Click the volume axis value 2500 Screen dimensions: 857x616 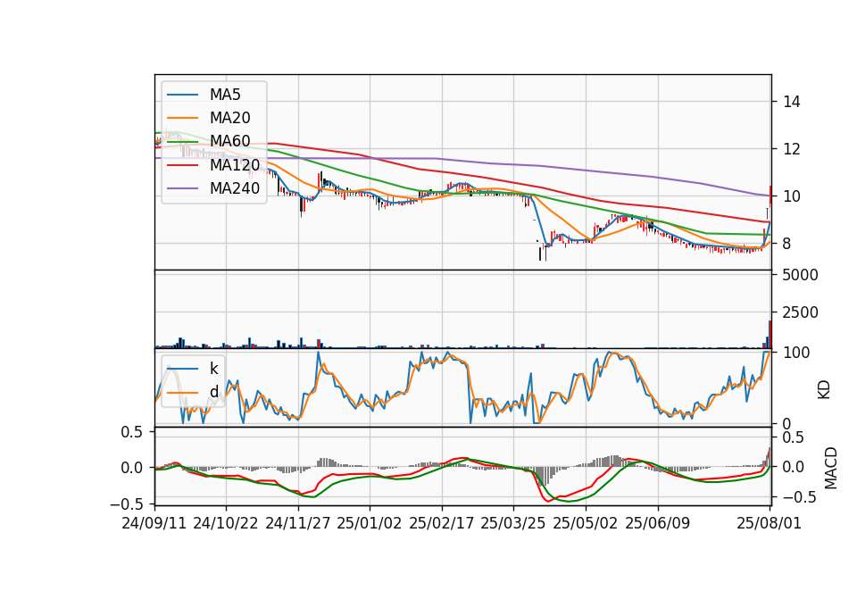(x=800, y=312)
